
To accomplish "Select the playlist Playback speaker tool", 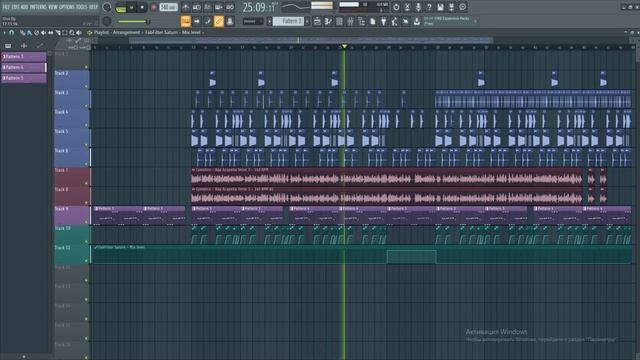I will [79, 33].
